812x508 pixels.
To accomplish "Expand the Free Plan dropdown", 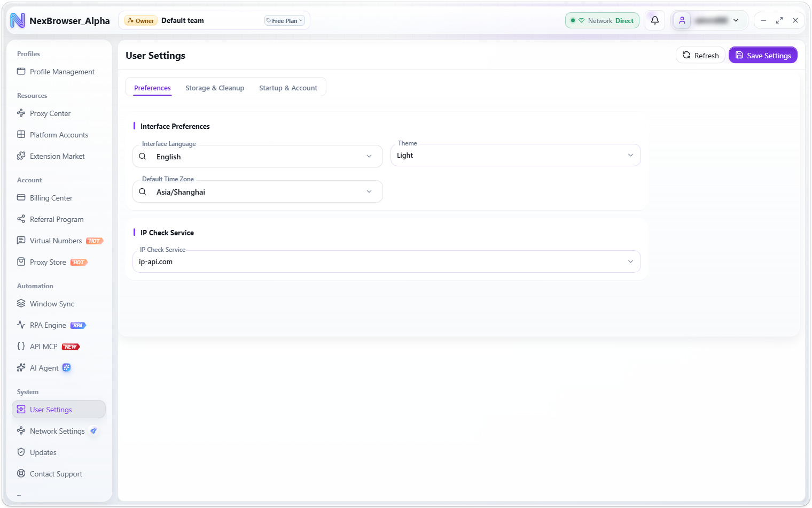I will coord(285,20).
